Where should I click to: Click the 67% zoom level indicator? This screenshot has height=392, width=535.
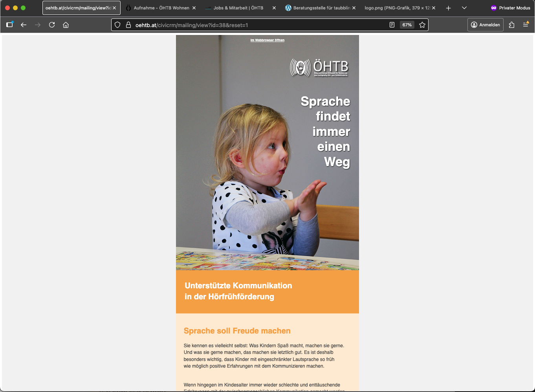click(407, 25)
